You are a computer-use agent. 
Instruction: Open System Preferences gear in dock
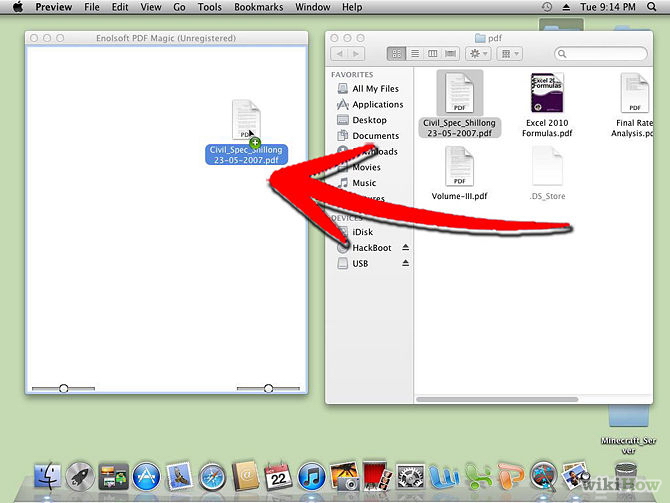coord(410,477)
